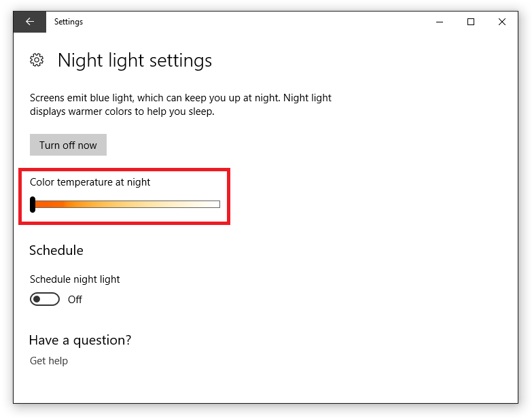Minimize the Settings window

(x=440, y=22)
